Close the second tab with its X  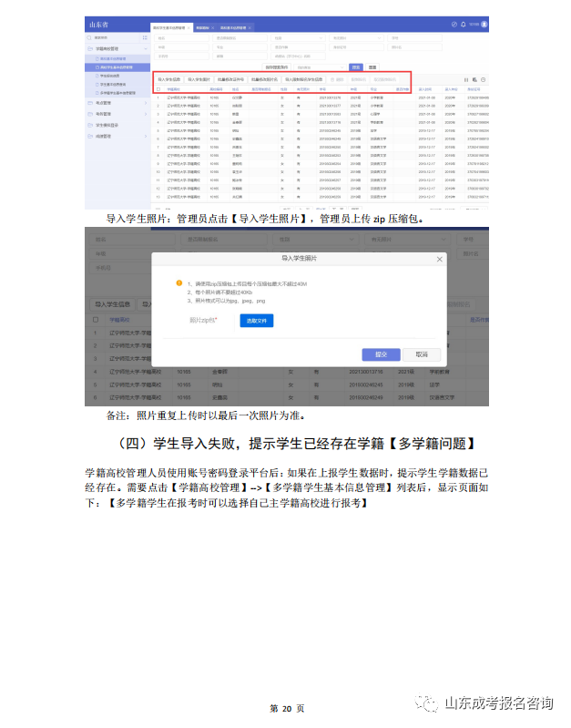click(212, 28)
